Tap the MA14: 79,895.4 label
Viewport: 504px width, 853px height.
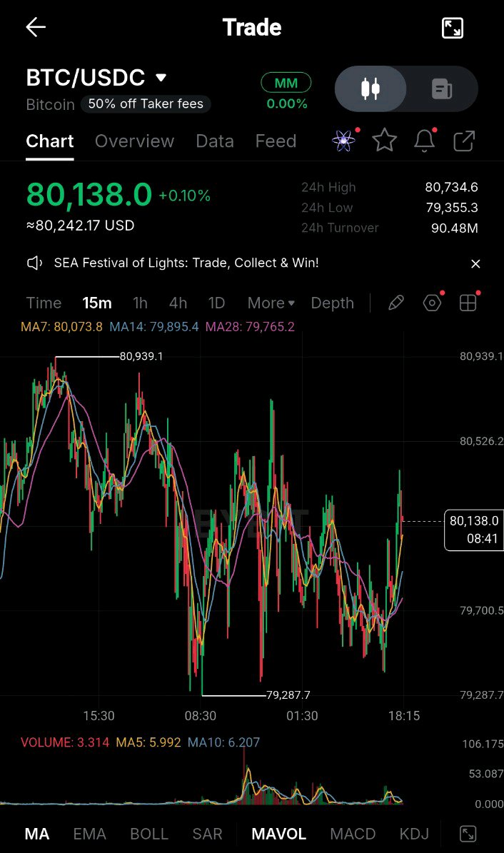(154, 327)
